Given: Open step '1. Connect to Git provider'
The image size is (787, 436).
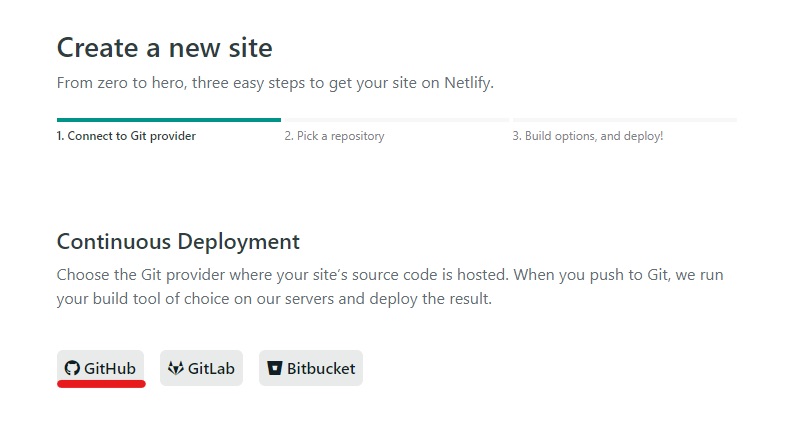Looking at the screenshot, I should click(x=126, y=136).
